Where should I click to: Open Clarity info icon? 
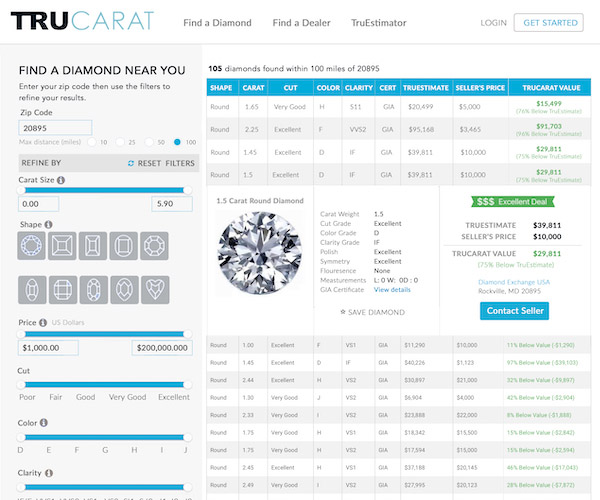49,473
